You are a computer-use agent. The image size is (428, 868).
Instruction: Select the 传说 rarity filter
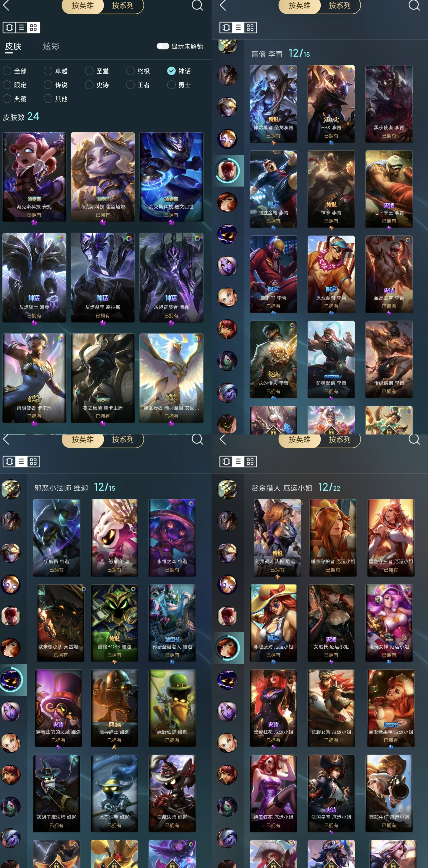coord(56,85)
